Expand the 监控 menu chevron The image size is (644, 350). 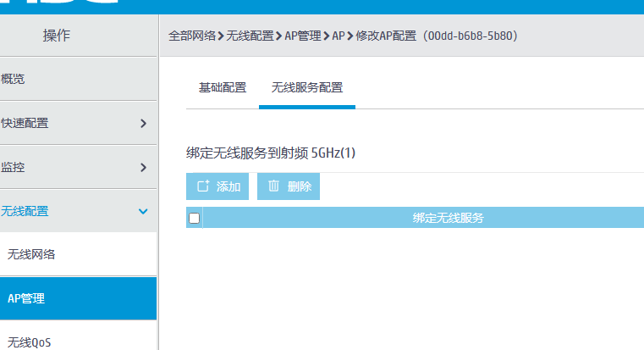(x=143, y=168)
